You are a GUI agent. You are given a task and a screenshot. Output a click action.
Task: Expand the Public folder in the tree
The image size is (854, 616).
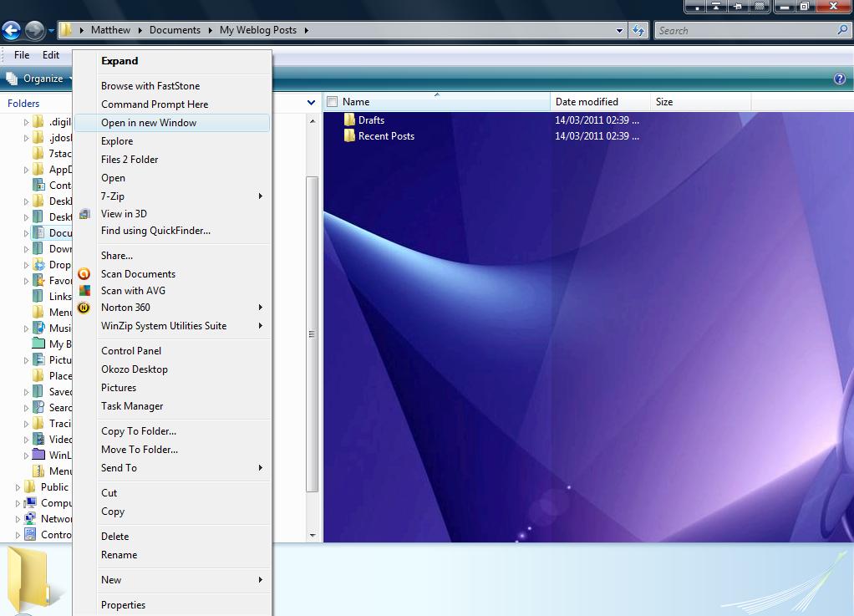[x=17, y=486]
